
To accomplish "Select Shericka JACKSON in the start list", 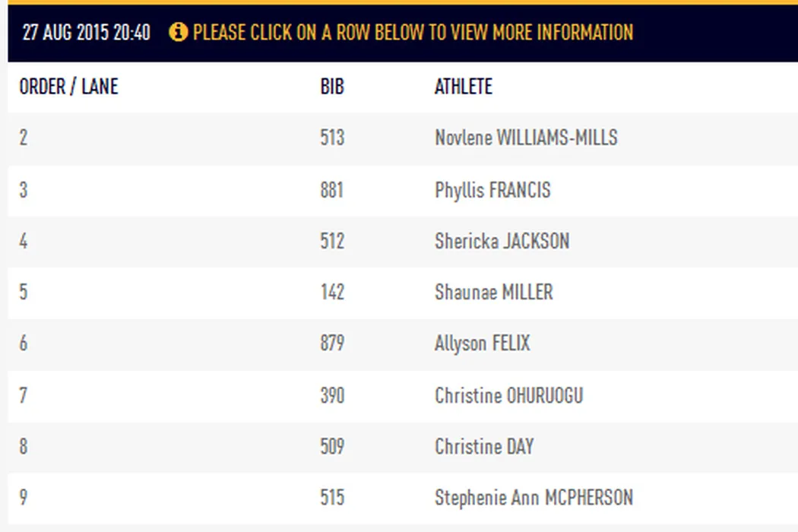I will pos(502,241).
